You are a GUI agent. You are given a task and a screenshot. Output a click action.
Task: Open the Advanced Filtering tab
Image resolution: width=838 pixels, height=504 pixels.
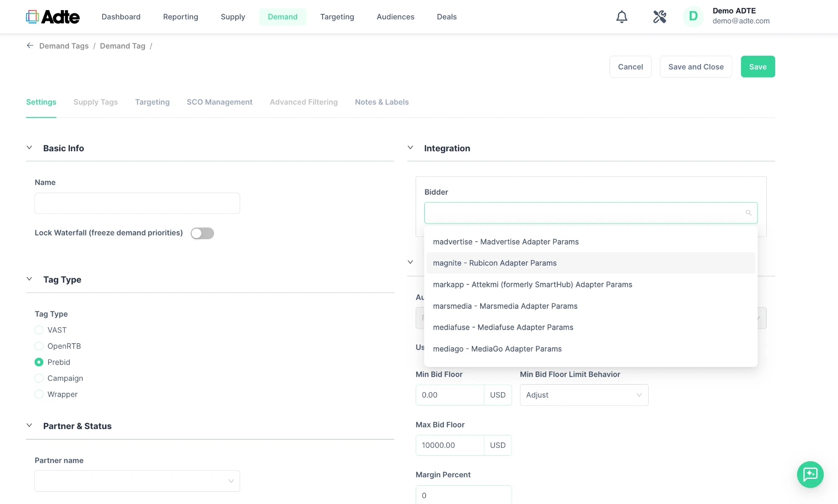tap(304, 102)
